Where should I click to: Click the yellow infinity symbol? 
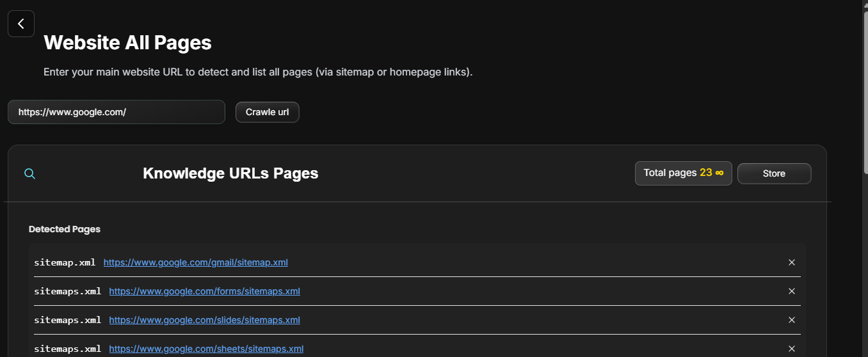click(x=719, y=173)
